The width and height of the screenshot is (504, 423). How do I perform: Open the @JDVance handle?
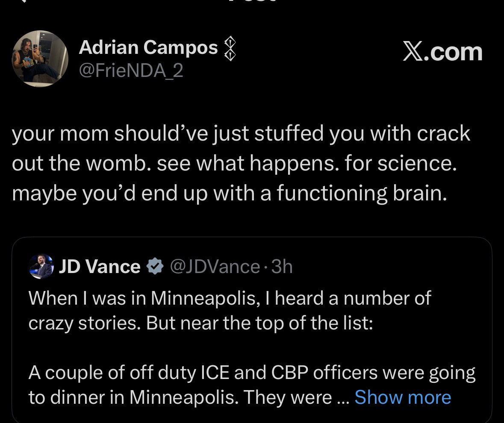point(215,267)
